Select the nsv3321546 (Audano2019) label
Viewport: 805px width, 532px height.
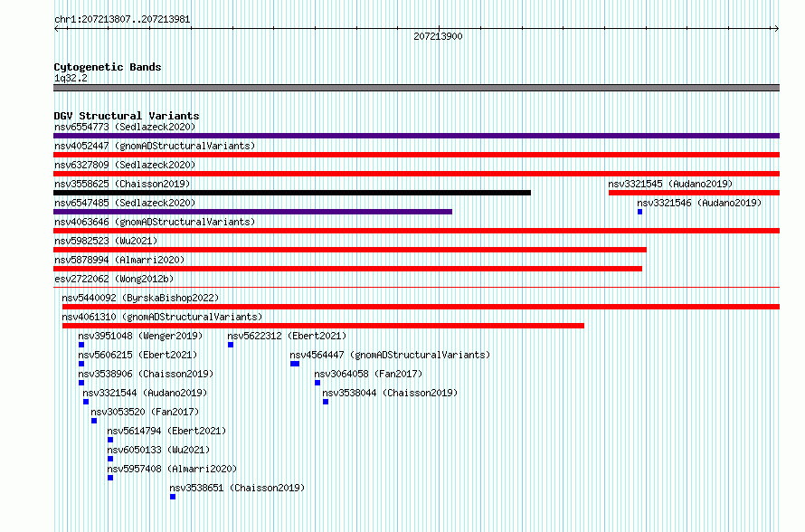(x=699, y=203)
